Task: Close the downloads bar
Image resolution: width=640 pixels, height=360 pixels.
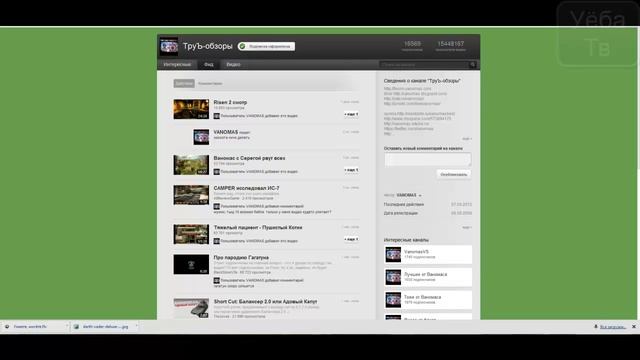Action: click(x=634, y=327)
